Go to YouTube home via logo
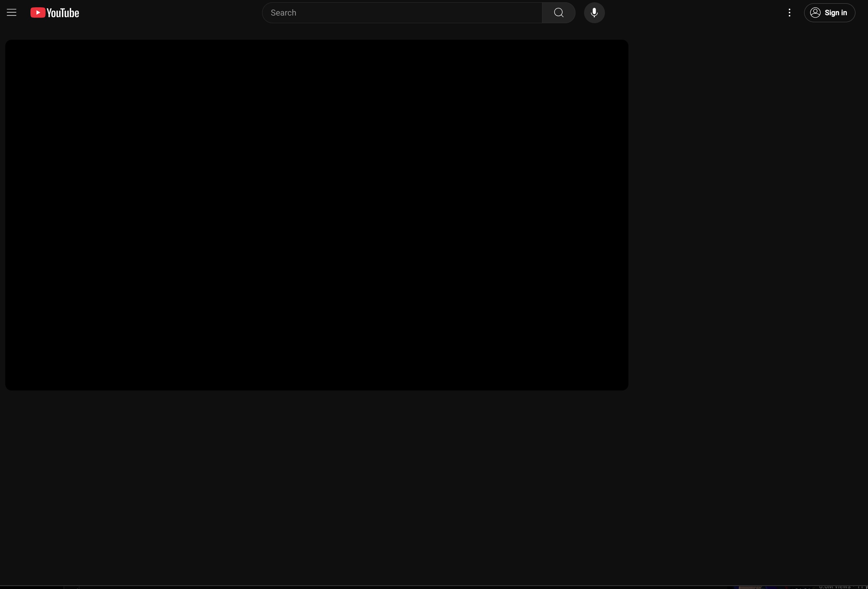 [55, 13]
